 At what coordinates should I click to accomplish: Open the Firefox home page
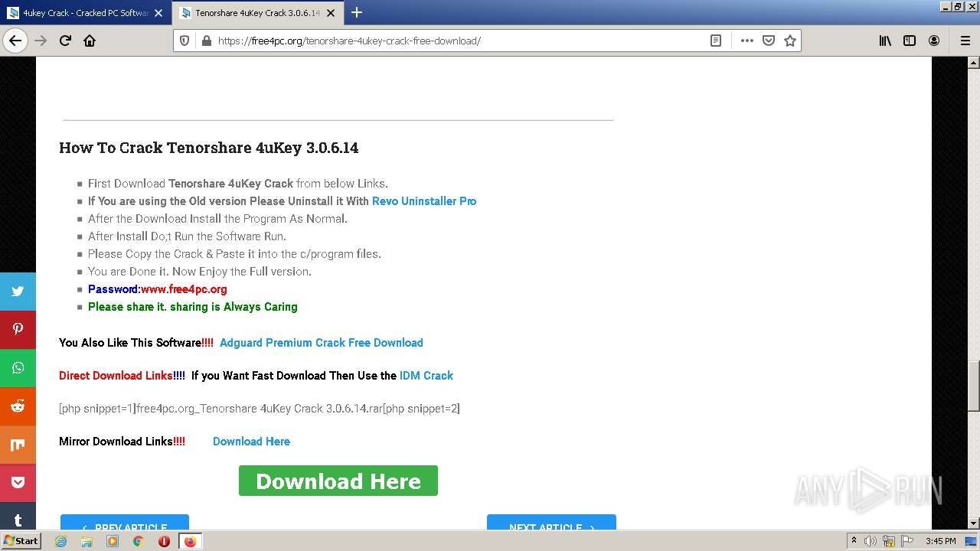[x=90, y=41]
